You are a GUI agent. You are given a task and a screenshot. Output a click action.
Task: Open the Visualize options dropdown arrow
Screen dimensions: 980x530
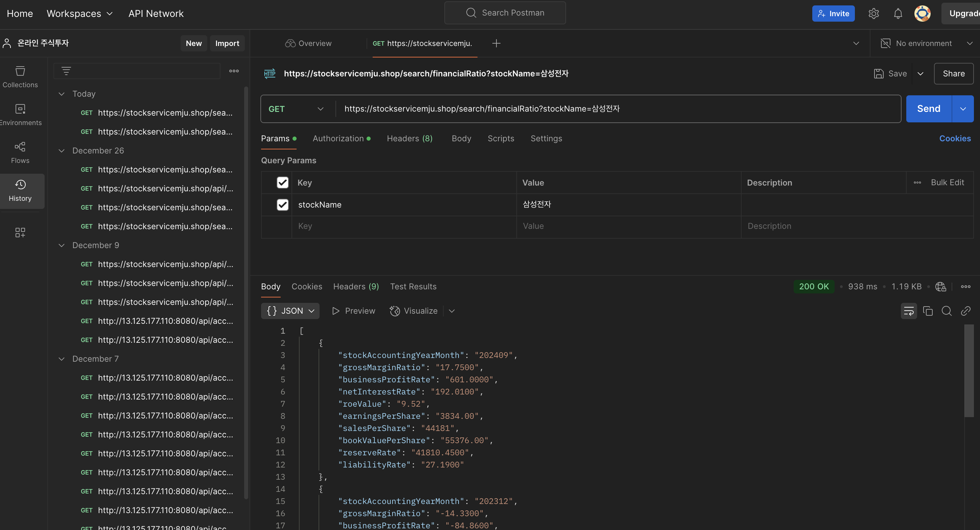pos(451,311)
